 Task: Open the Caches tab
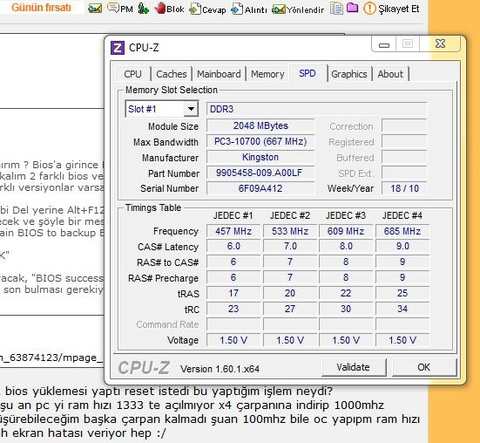(x=171, y=74)
